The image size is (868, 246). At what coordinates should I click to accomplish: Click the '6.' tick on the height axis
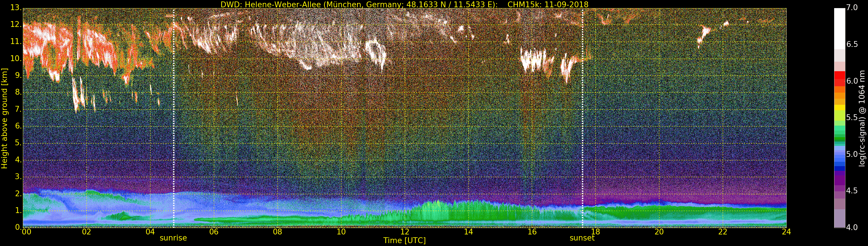coord(18,126)
